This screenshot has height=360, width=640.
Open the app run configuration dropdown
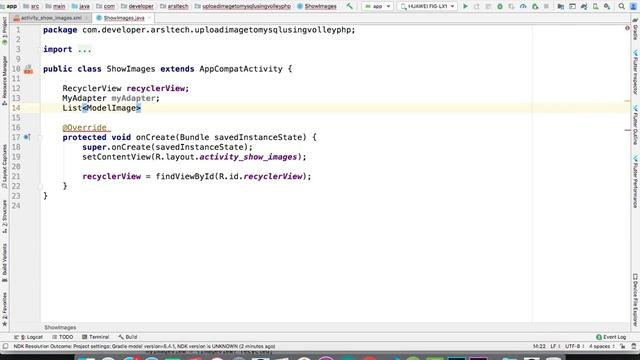(377, 6)
